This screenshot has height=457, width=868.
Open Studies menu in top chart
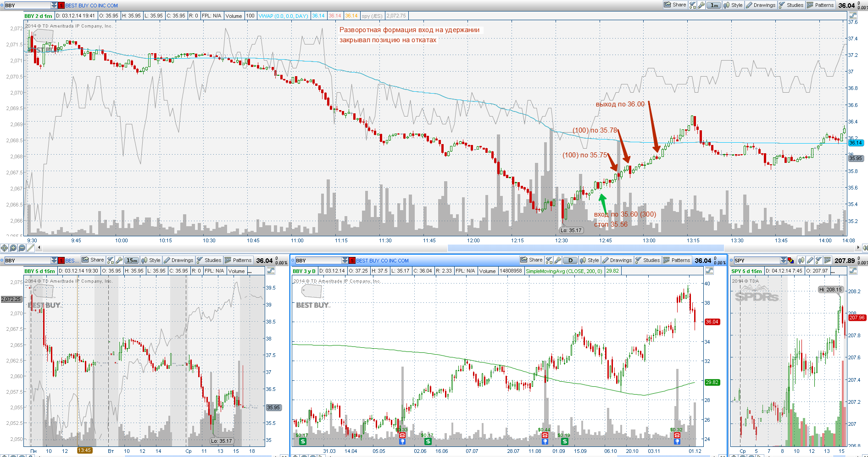tap(791, 5)
